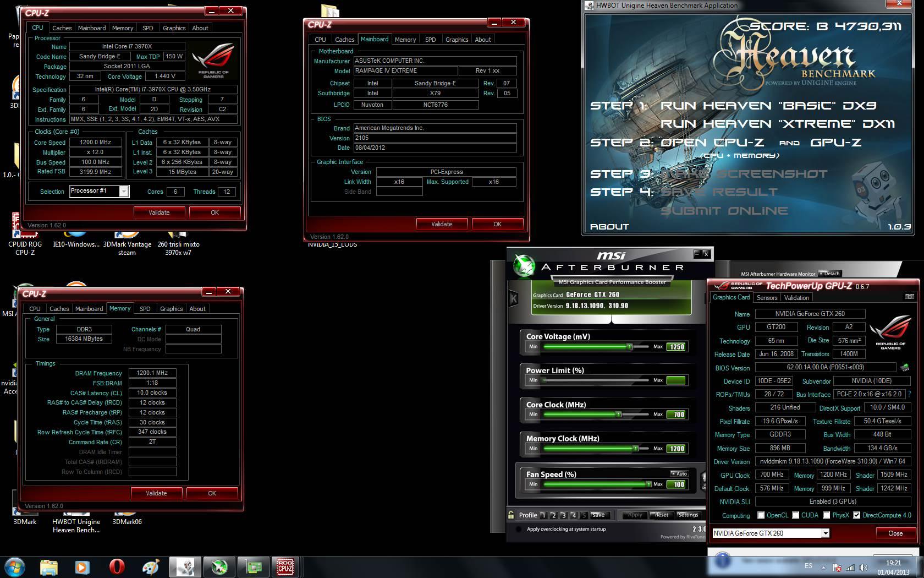Open Paint from the taskbar

[150, 567]
